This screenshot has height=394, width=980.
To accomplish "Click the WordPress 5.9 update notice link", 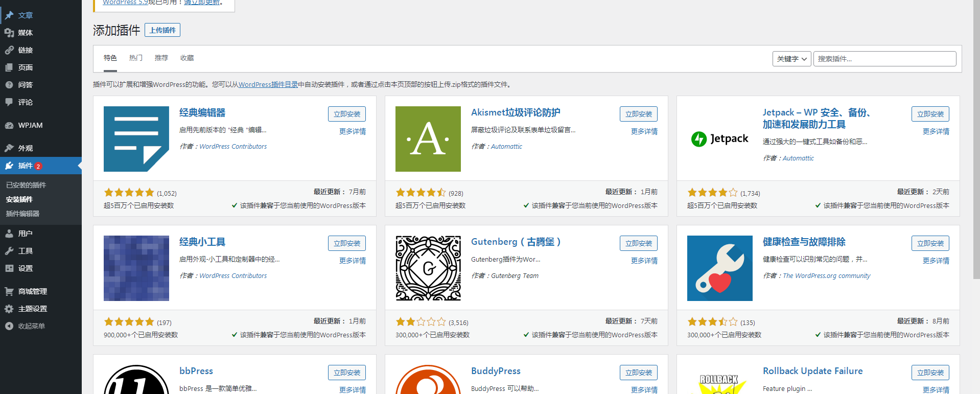I will tap(125, 3).
